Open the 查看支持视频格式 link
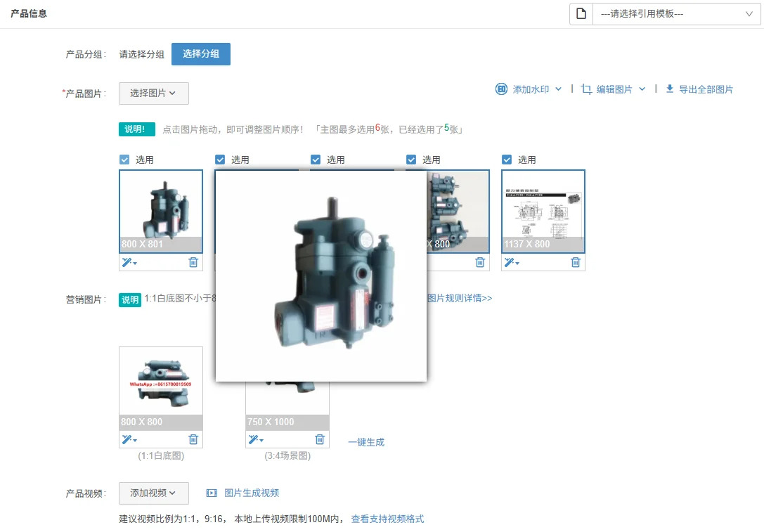Viewport: 764px width, 532px height. point(387,519)
